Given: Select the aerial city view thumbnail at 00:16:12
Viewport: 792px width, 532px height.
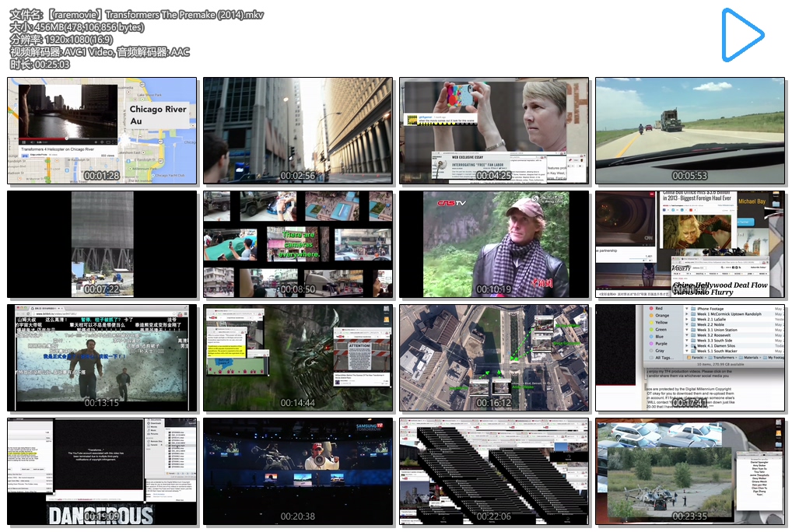Looking at the screenshot, I should (x=494, y=358).
